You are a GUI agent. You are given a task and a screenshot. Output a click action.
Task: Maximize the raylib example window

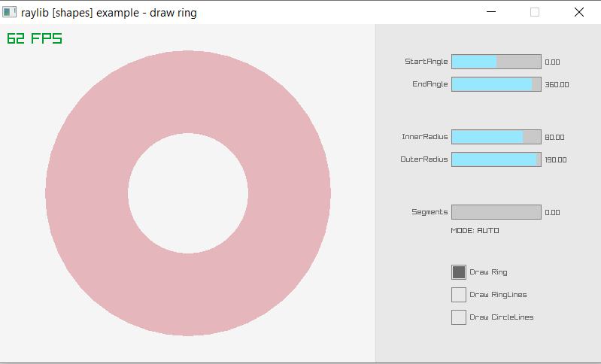click(x=535, y=12)
